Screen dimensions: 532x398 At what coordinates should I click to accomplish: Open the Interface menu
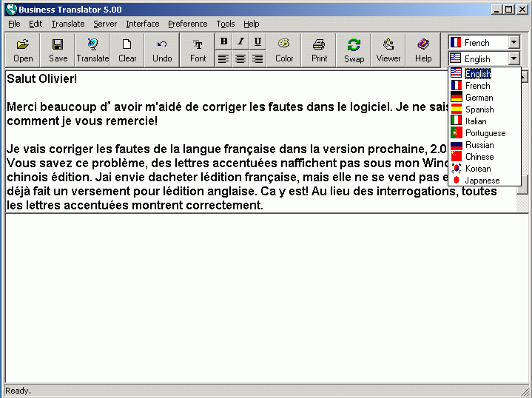[143, 24]
